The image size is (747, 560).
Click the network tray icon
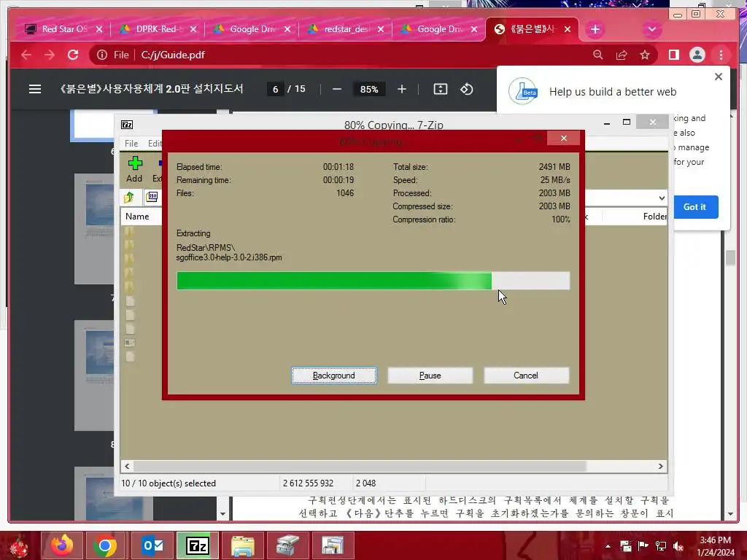tap(661, 546)
